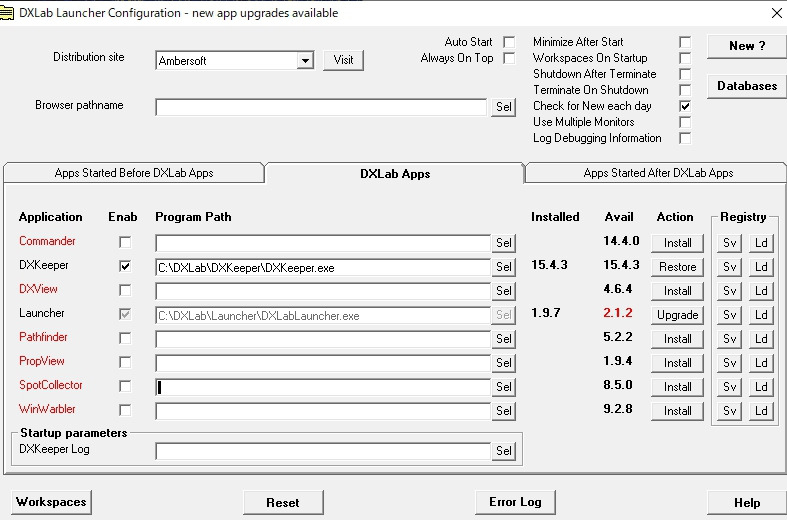Click Sel for DXKeeper Log
The height and width of the screenshot is (520, 787).
coord(503,451)
